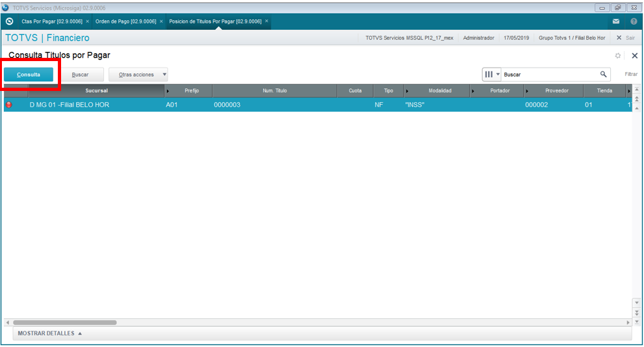Screen dimensions: 644x347
Task: Click the Cuota column header
Action: (355, 91)
